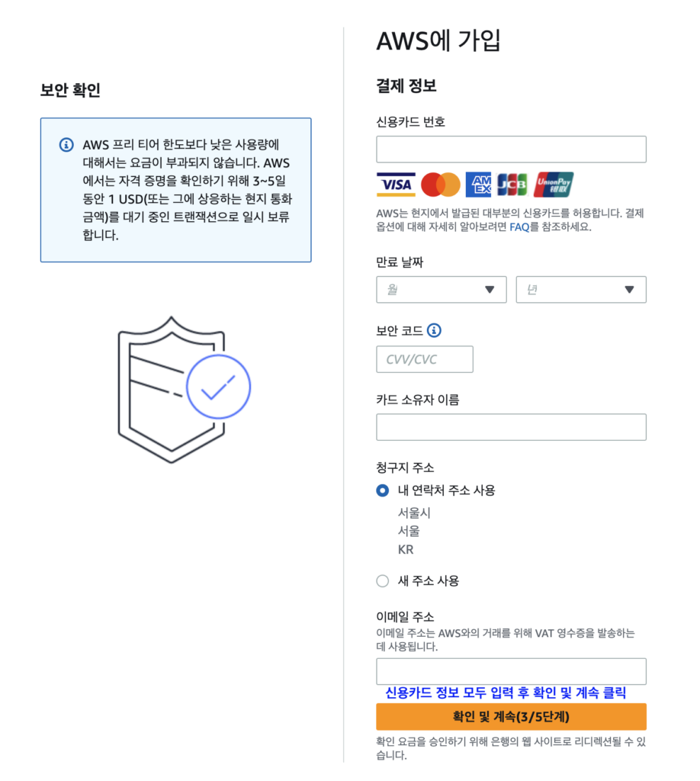Screen dimensions: 700x781
Task: Open the 월 expiration month dropdown
Action: pos(441,289)
